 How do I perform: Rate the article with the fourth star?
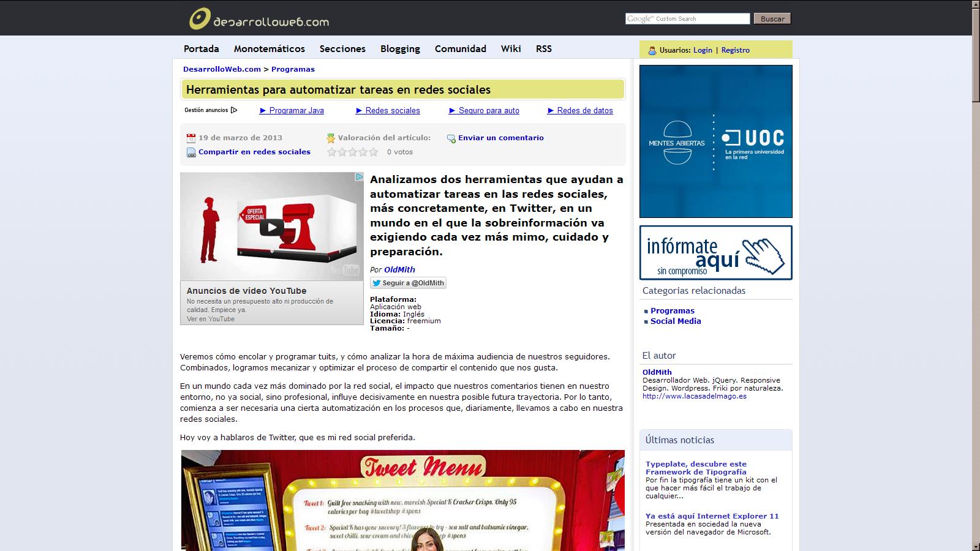coord(363,152)
